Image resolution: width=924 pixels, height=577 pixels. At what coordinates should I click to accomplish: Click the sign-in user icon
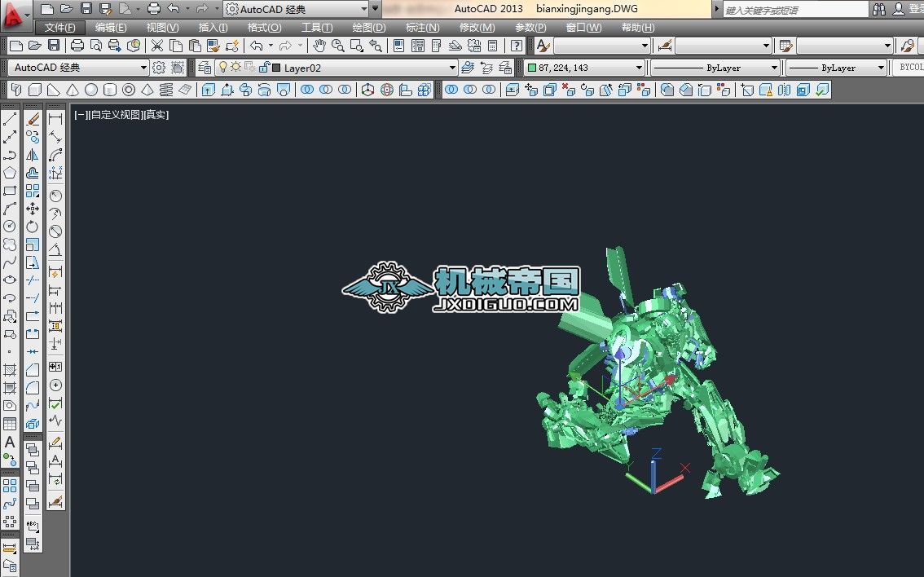pyautogui.click(x=899, y=9)
